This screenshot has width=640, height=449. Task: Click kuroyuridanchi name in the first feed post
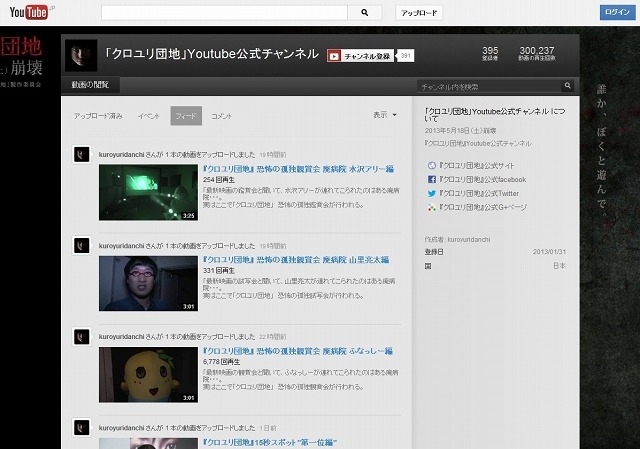click(x=121, y=155)
